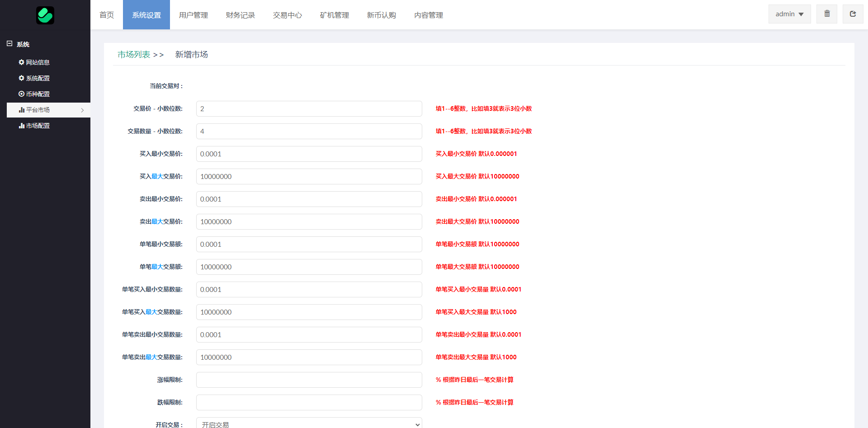Focus the 涨幅限制 input field
This screenshot has height=428, width=868.
[x=309, y=380]
